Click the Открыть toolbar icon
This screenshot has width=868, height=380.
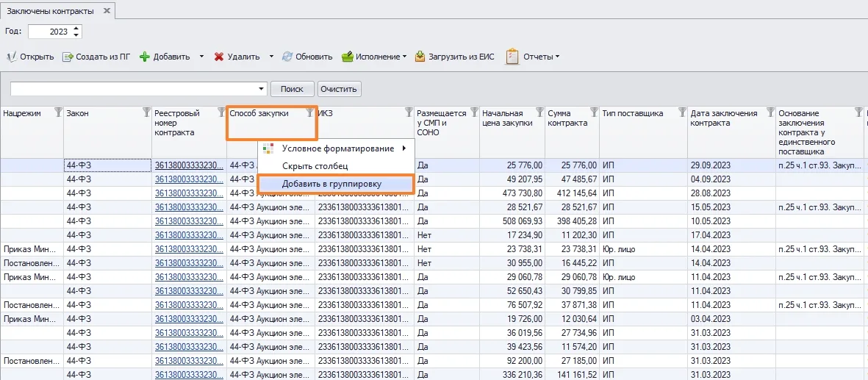[12, 57]
